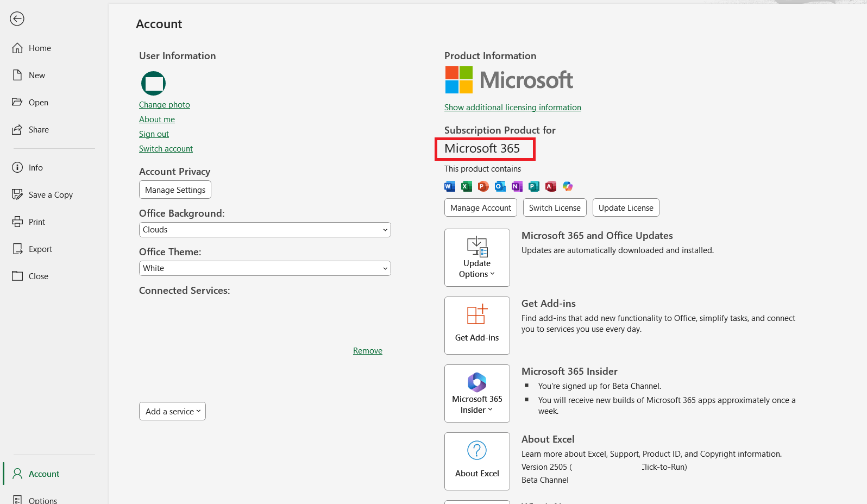Click the Microsoft logo image

509,80
